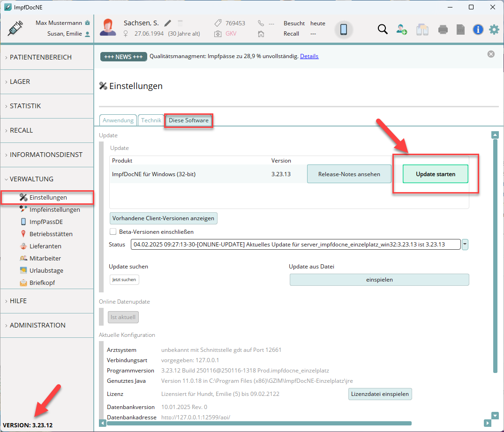Click the CSV export document icon
The height and width of the screenshot is (432, 504).
[460, 30]
